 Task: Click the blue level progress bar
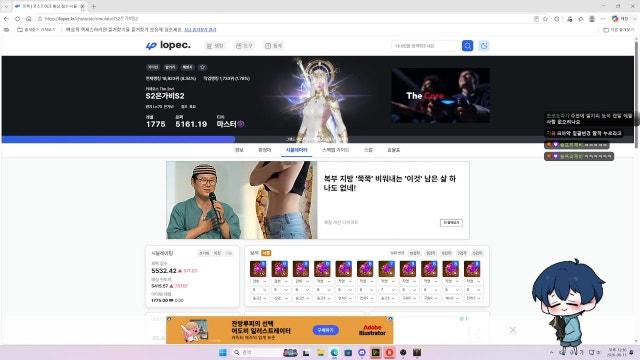coord(118,139)
